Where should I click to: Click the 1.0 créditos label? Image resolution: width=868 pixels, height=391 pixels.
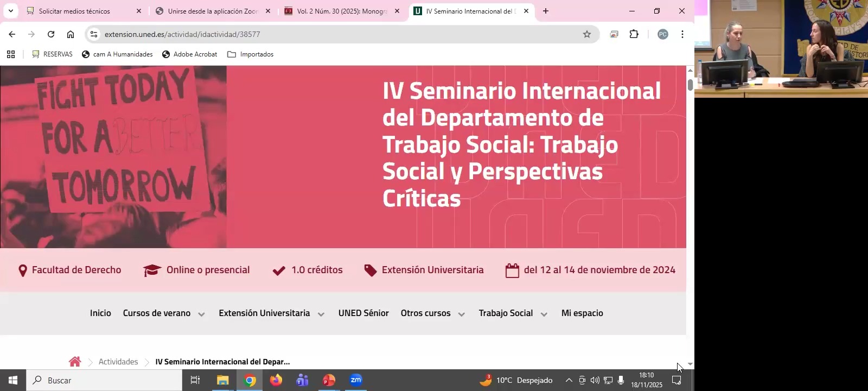point(317,270)
